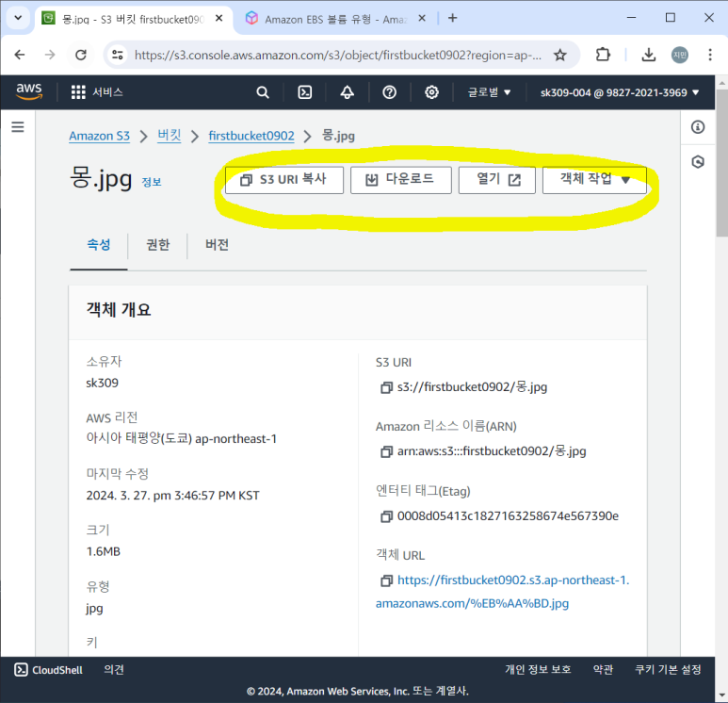Click the page vertical scrollbar thumb
728x703 pixels.
click(721, 163)
